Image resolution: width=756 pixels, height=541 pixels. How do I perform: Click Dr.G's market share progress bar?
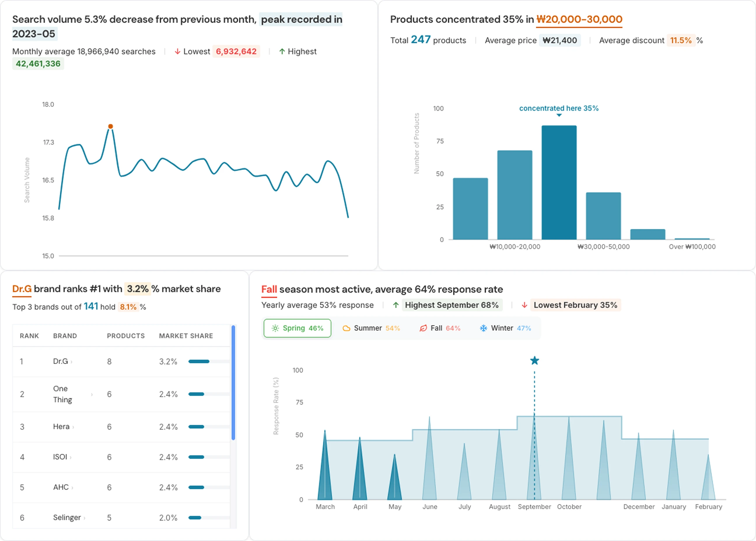pos(199,361)
